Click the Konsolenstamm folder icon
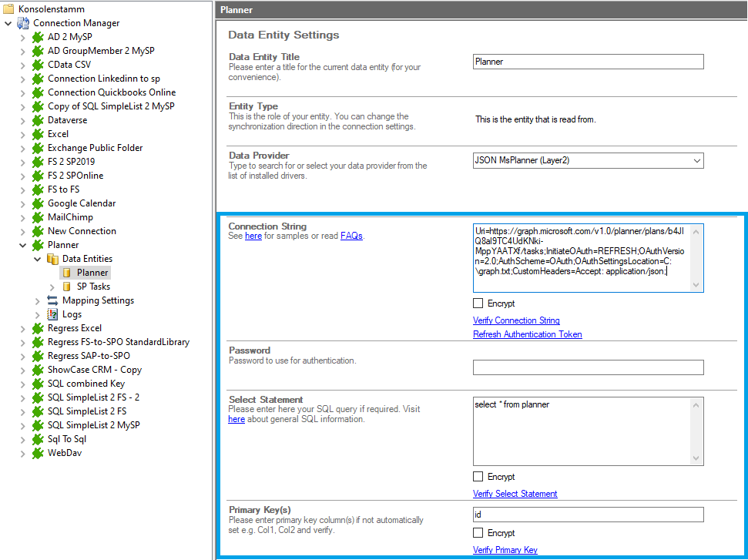The image size is (748, 560). [8, 9]
